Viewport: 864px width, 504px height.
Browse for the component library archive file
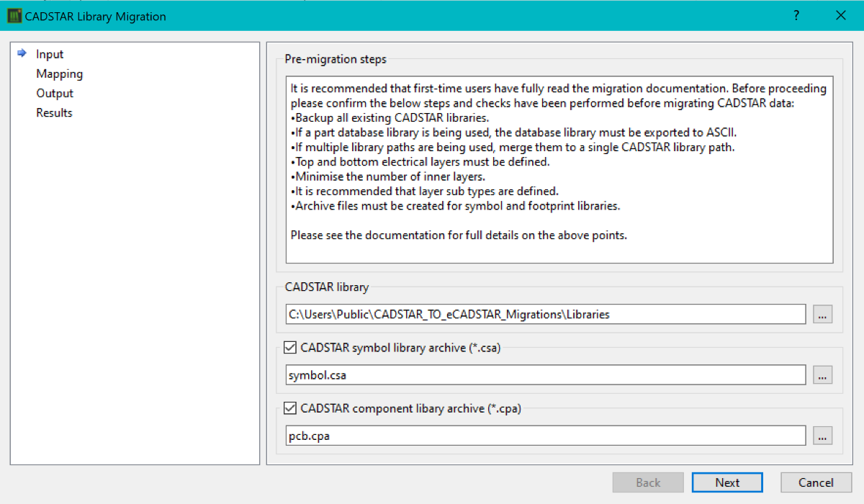pyautogui.click(x=823, y=436)
